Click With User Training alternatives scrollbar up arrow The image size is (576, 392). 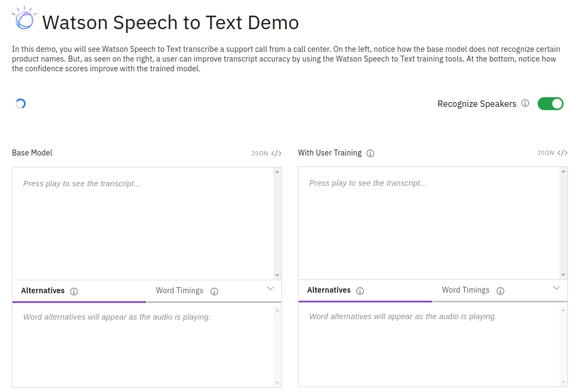(563, 310)
